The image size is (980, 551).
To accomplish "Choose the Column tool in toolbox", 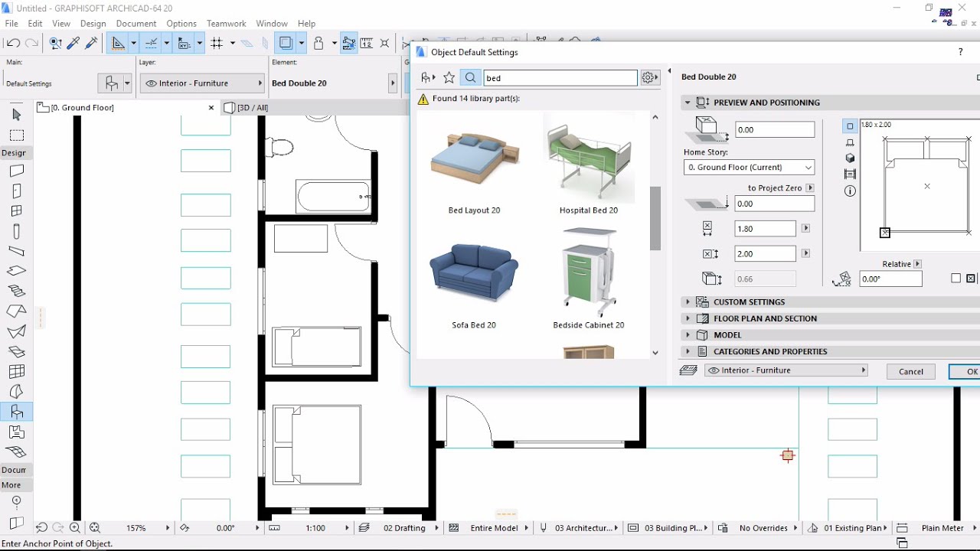I will point(16,231).
